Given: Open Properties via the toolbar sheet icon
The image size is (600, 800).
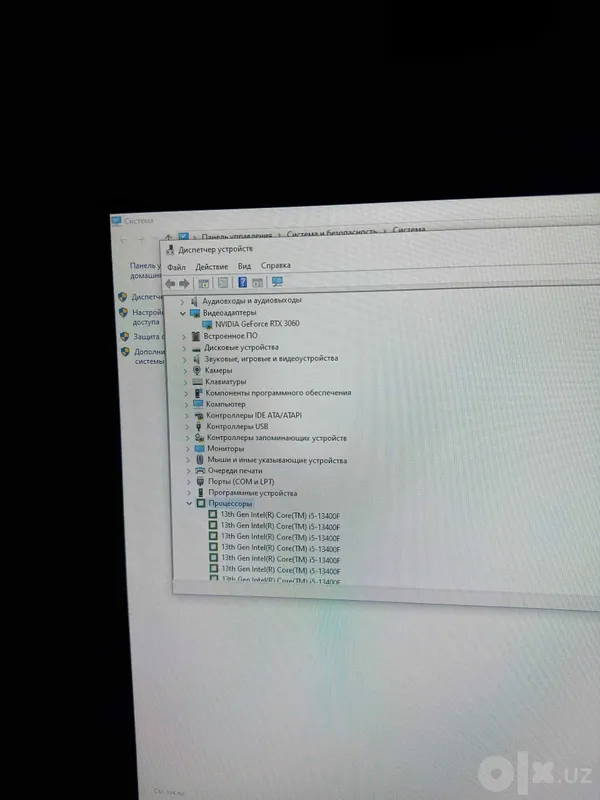Looking at the screenshot, I should point(223,283).
